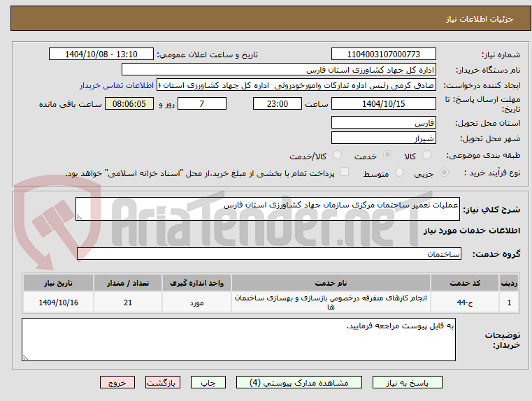Click the کد خدمت column header
This screenshot has height=401, width=532.
coord(465,283)
